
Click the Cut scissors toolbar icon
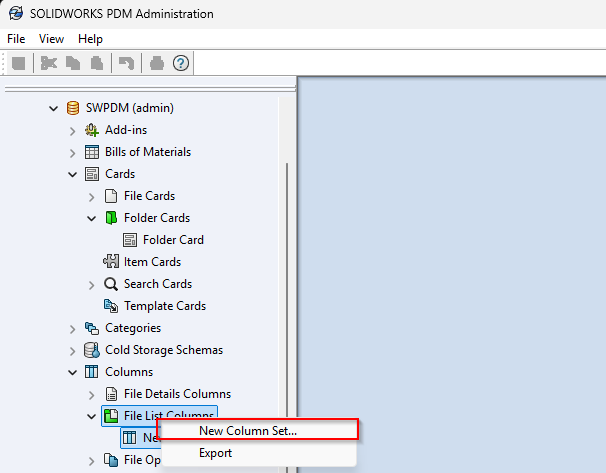point(49,63)
